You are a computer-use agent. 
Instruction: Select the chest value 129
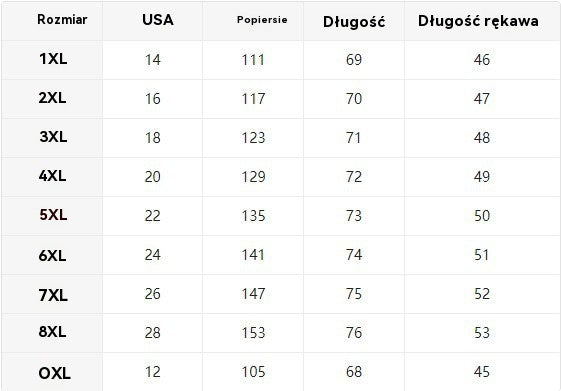click(253, 177)
